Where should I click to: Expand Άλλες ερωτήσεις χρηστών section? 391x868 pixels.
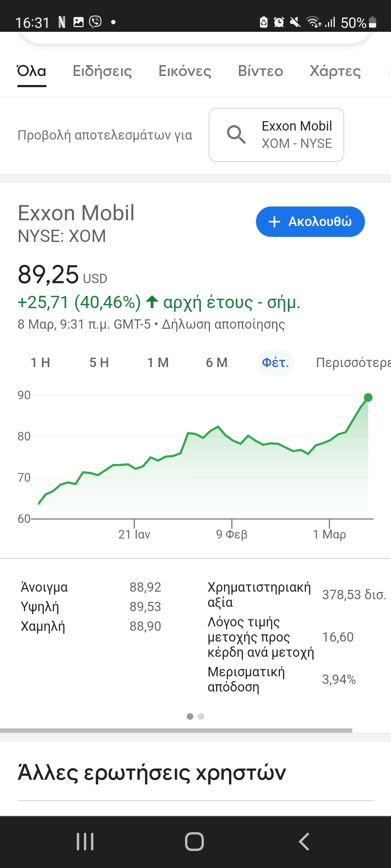pyautogui.click(x=152, y=773)
